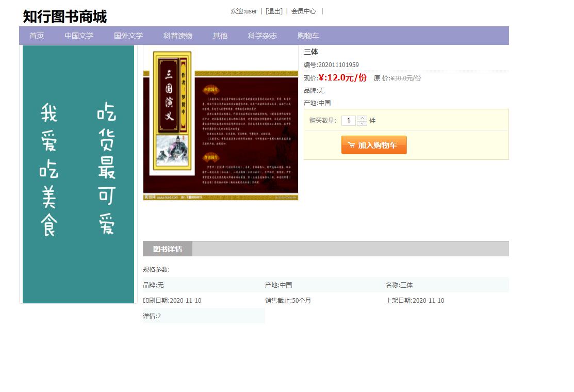Log out using the [退出] link
Viewport: 574px width, 392px height.
coord(273,11)
